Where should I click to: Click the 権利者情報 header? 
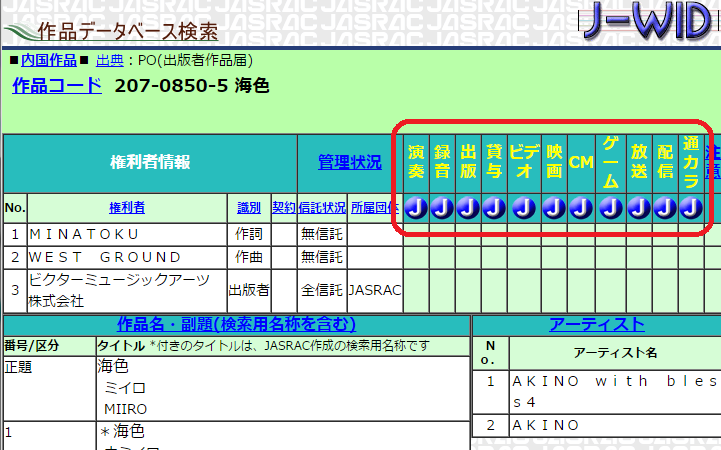150,162
